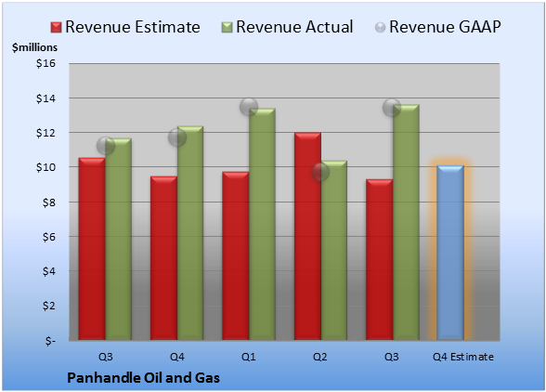The height and width of the screenshot is (392, 546).
Task: Click the "$16" y-axis value
Action: tap(46, 63)
